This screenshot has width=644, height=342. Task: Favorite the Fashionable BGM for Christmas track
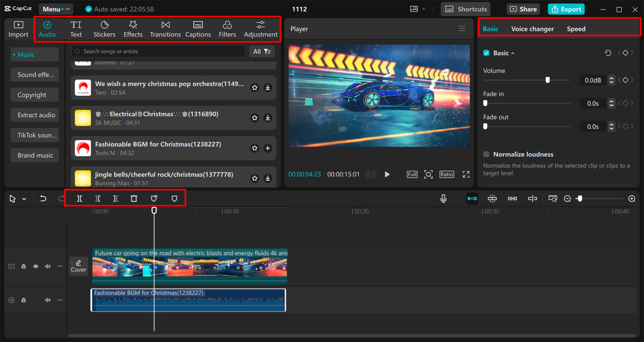pyautogui.click(x=255, y=148)
